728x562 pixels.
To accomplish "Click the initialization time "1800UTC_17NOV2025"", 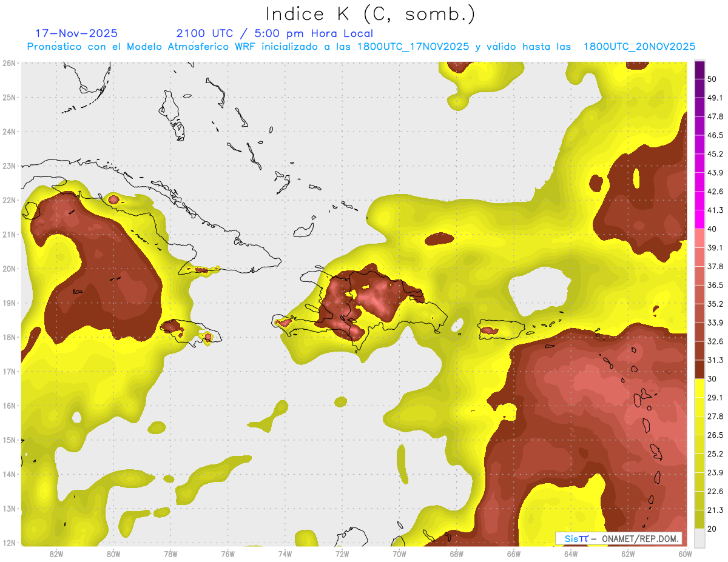I will [413, 47].
